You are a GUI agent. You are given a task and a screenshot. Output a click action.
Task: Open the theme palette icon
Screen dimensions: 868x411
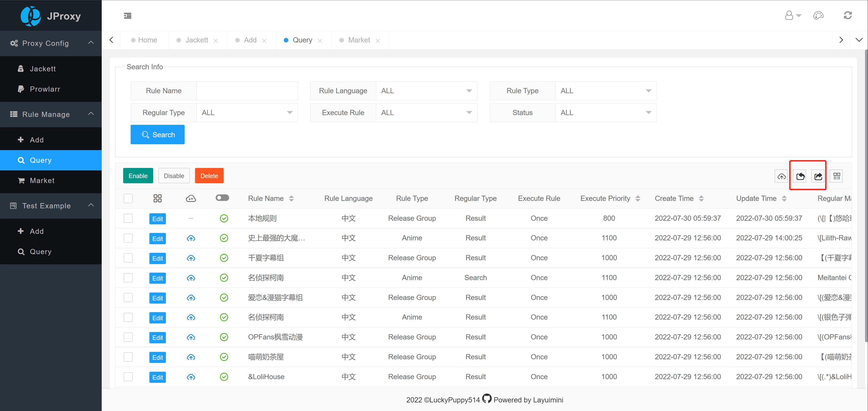818,16
